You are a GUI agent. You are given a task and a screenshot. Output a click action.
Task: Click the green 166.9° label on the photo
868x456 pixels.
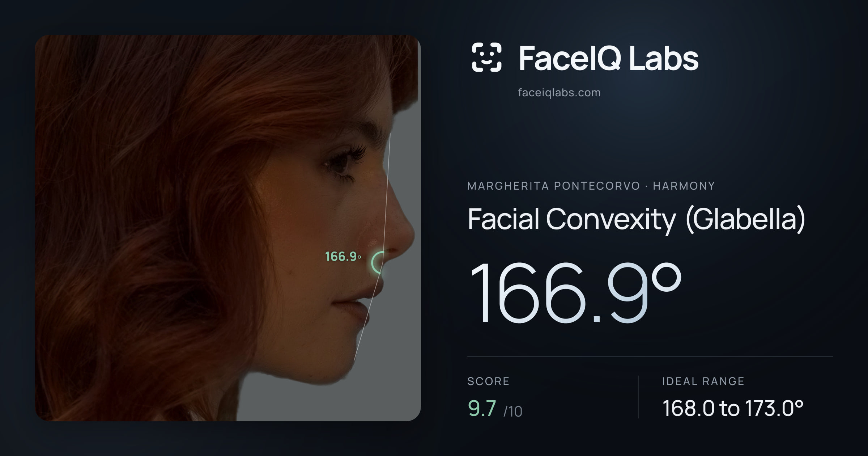pyautogui.click(x=343, y=257)
